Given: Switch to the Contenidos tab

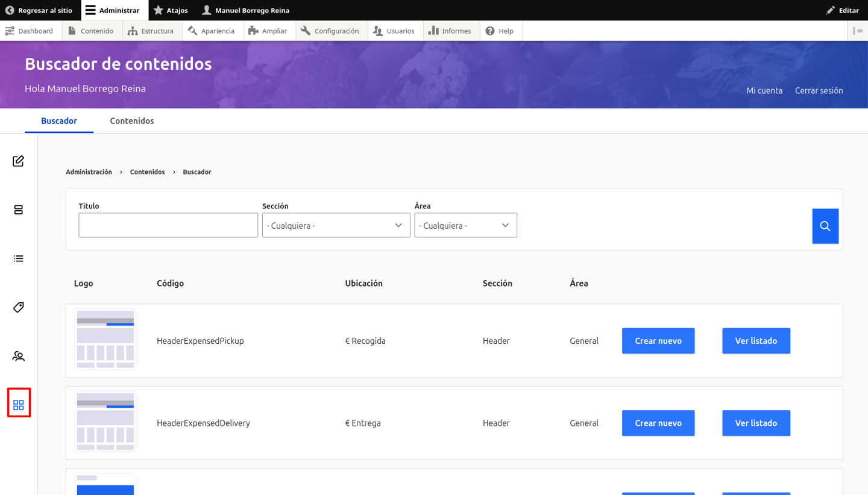Looking at the screenshot, I should click(x=131, y=121).
